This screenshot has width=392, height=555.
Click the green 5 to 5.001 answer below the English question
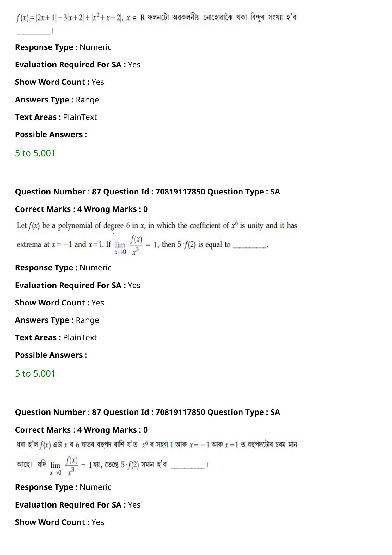[35, 373]
